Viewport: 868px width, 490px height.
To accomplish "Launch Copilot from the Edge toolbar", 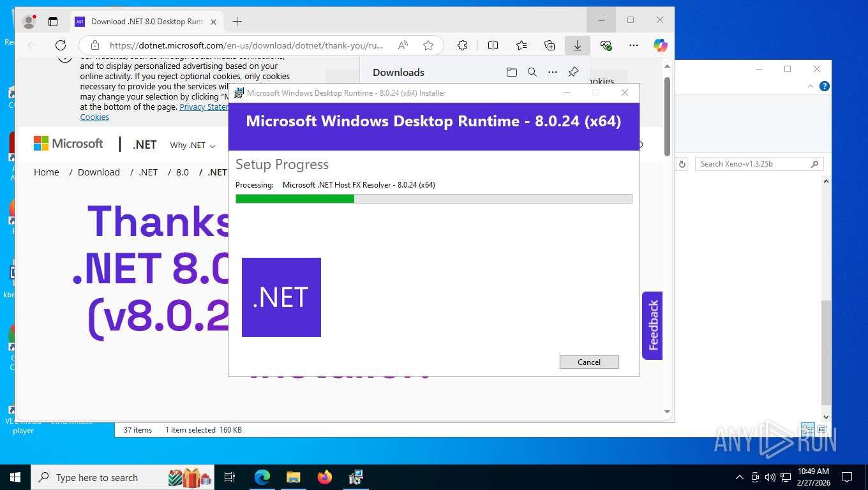I will pos(661,45).
